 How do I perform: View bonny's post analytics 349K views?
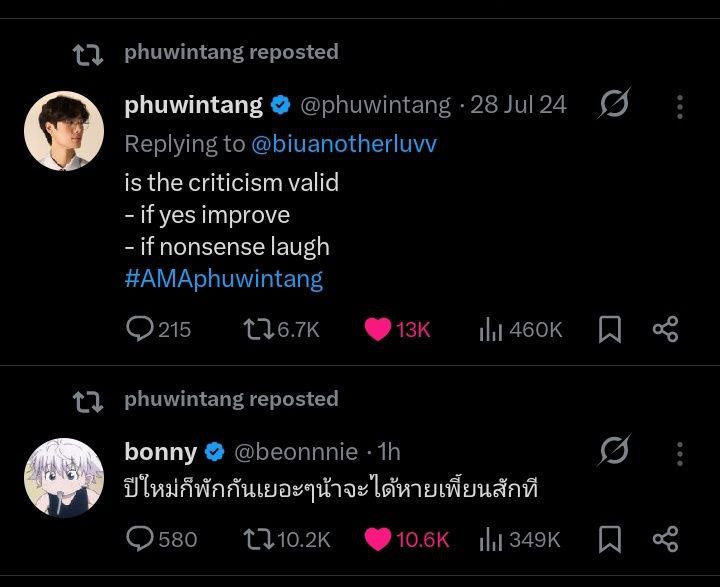click(x=492, y=539)
